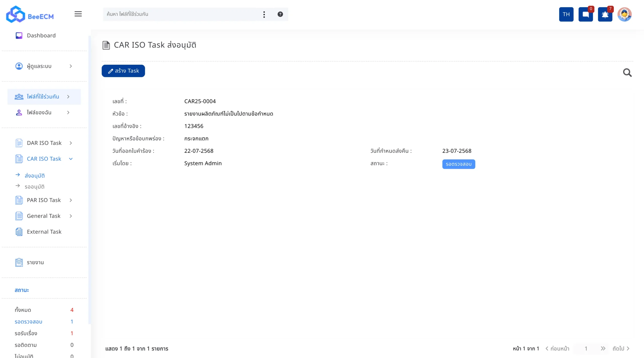Click the hamburger menu icon
The image size is (644, 358).
click(78, 14)
